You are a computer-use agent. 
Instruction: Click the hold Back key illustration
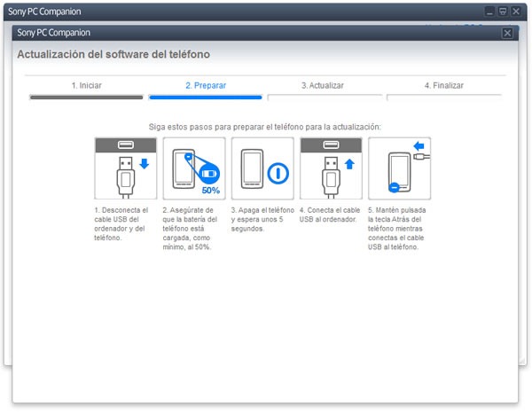coord(399,168)
